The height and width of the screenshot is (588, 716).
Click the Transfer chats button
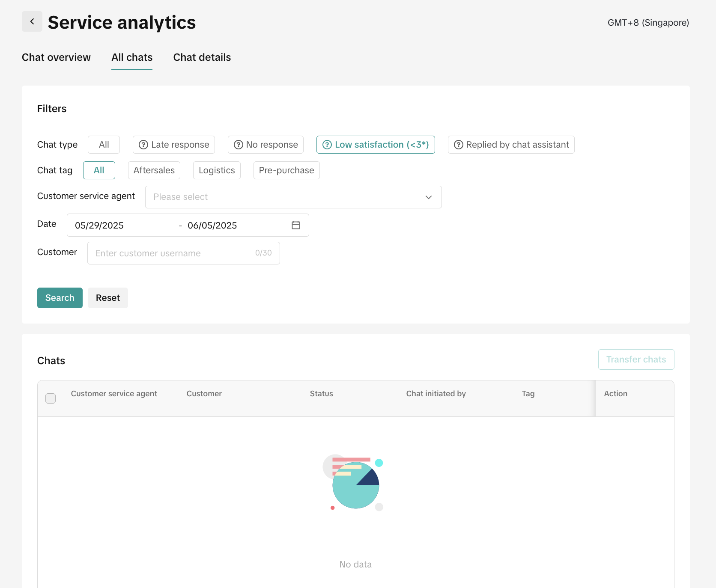pos(636,359)
